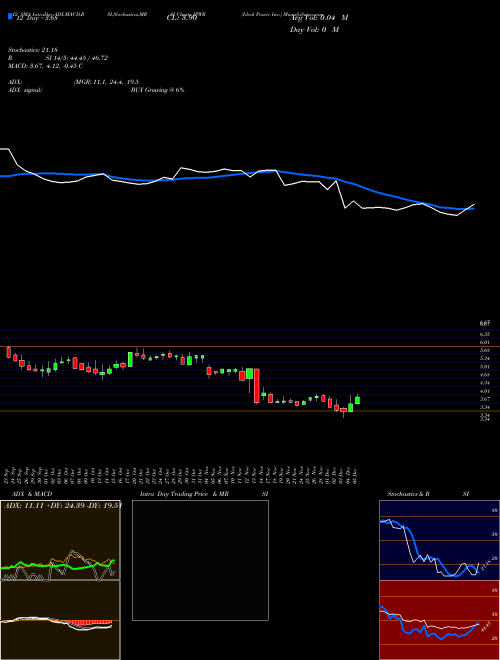Click the 'ADX & MACD' panel title

tap(32, 494)
